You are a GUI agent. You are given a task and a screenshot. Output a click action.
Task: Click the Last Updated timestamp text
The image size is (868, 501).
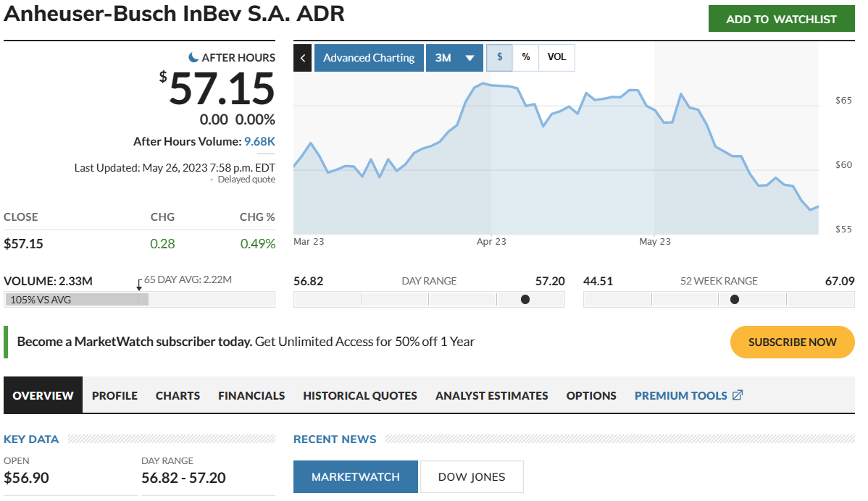click(x=175, y=167)
